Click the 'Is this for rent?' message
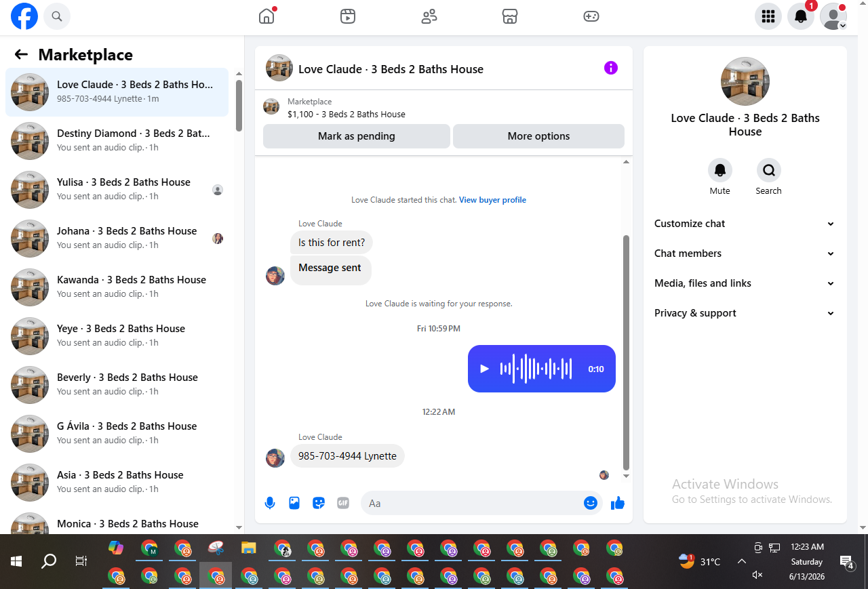The height and width of the screenshot is (589, 868). point(332,243)
